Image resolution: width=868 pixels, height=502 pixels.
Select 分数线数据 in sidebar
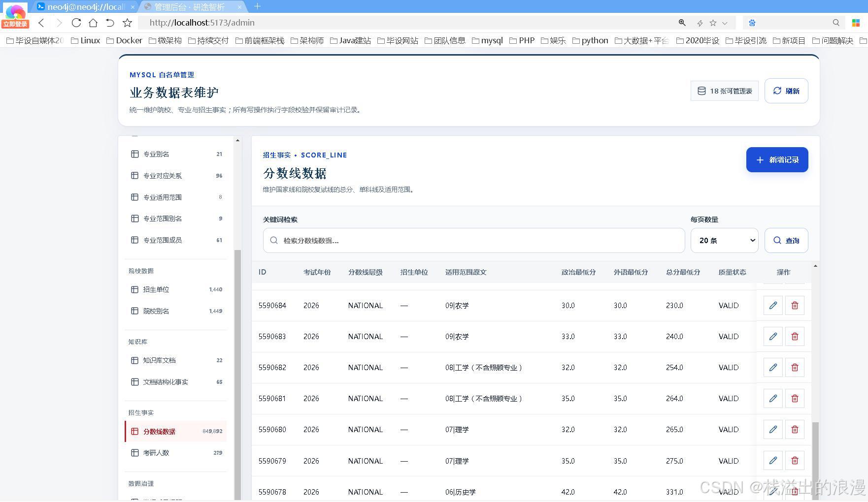pos(176,432)
